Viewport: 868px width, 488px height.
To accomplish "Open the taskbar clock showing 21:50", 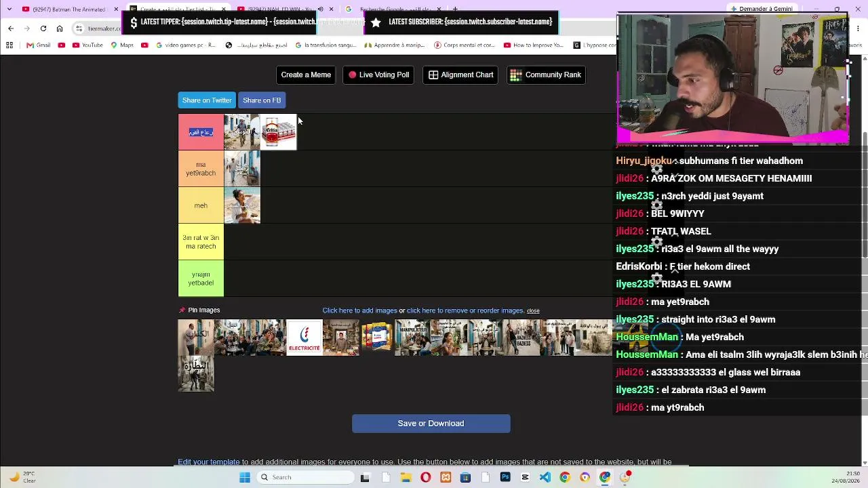I will pos(847,477).
